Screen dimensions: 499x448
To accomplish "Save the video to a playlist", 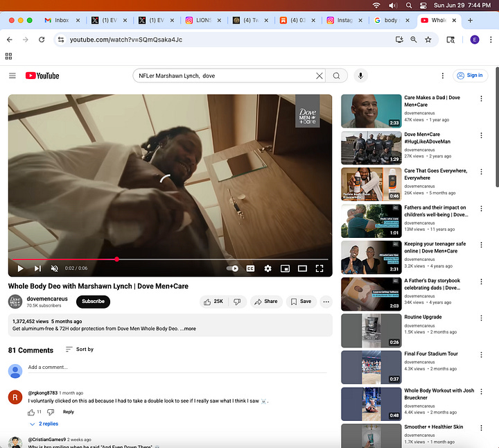I will [301, 302].
